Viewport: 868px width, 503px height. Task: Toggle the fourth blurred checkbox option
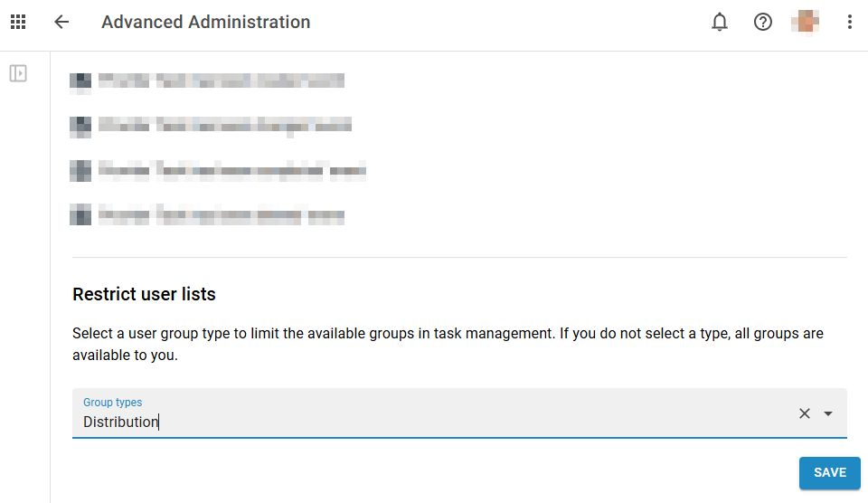click(80, 215)
